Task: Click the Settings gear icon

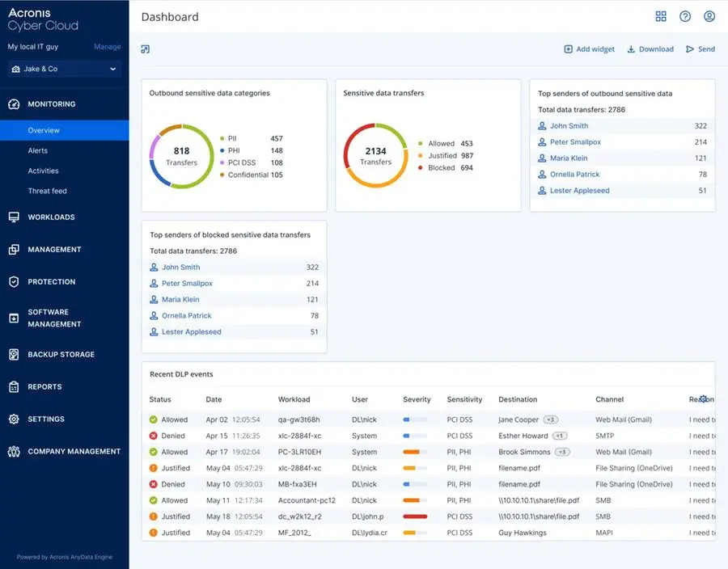Action: (11, 419)
